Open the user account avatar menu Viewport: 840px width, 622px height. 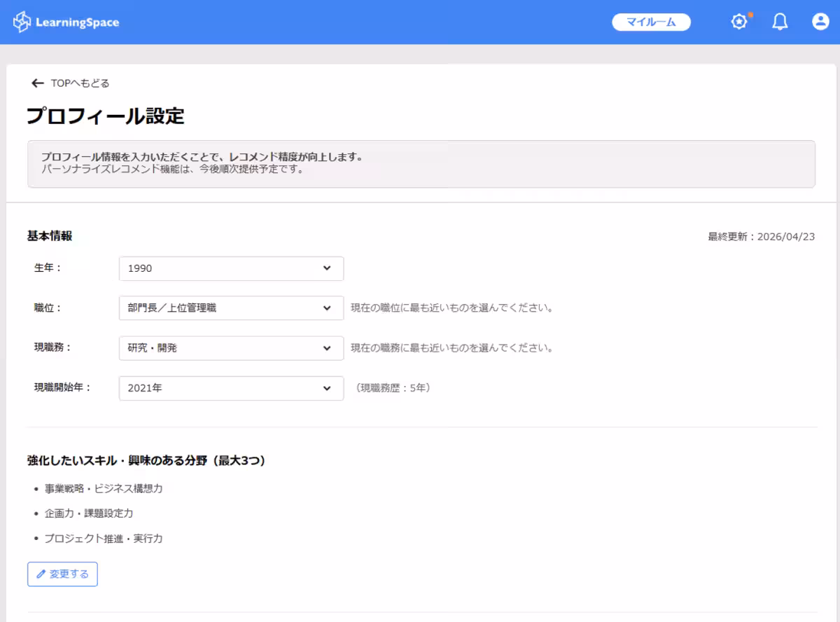pos(820,22)
